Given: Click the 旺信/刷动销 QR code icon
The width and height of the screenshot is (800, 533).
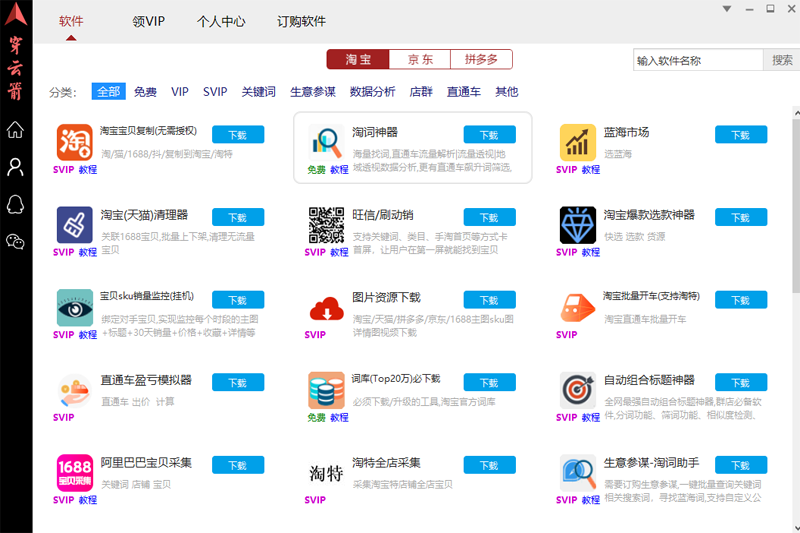Looking at the screenshot, I should 326,225.
